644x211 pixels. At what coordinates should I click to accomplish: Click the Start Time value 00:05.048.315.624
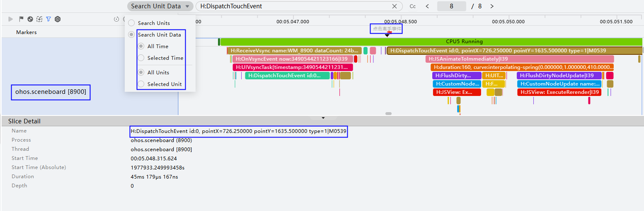pos(154,158)
